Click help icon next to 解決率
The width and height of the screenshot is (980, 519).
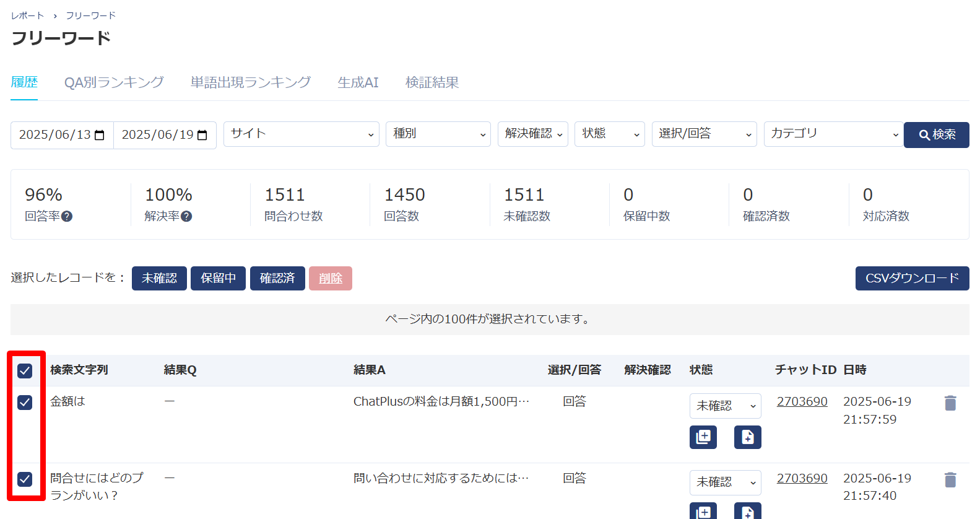[x=186, y=216]
